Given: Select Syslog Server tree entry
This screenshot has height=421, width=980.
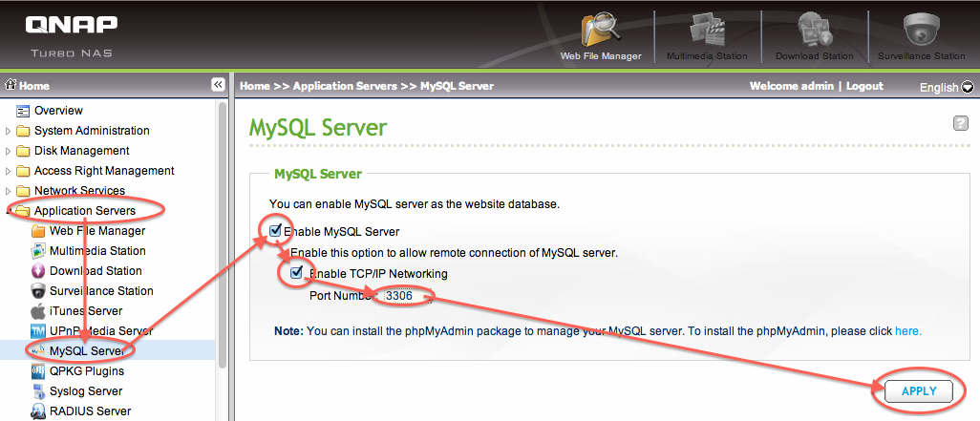Looking at the screenshot, I should tap(86, 391).
